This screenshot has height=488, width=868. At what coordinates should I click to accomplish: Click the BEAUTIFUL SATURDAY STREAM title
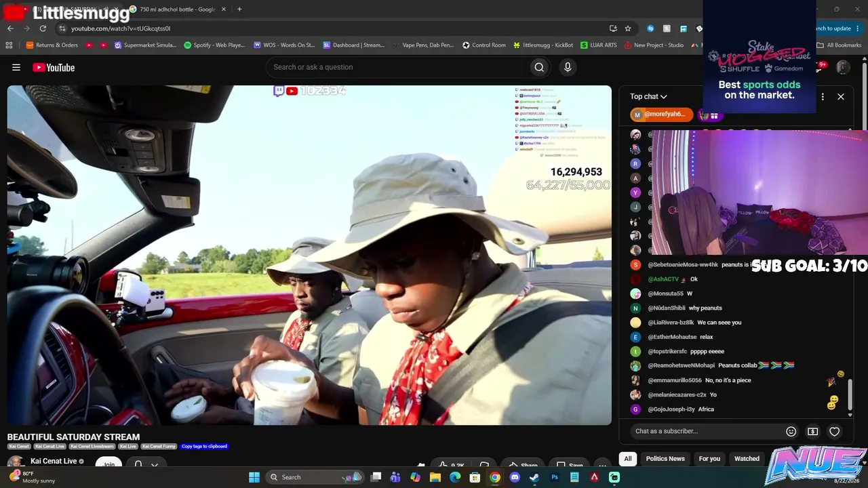pyautogui.click(x=73, y=437)
